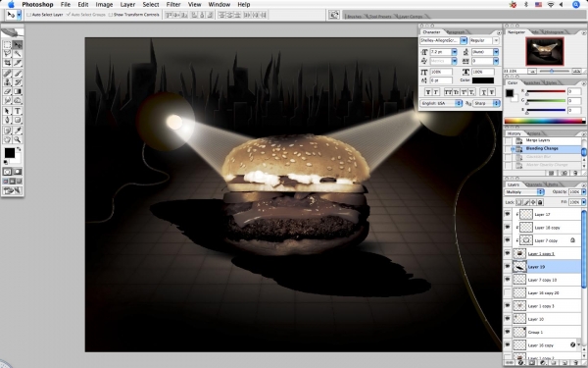588x368 pixels.
Task: Hide Layer 7 copy visibility eye
Action: [508, 240]
